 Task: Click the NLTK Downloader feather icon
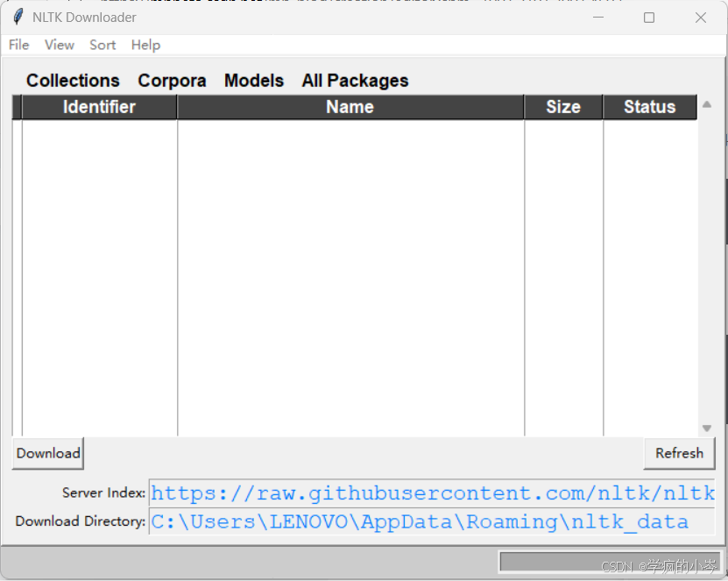(18, 18)
